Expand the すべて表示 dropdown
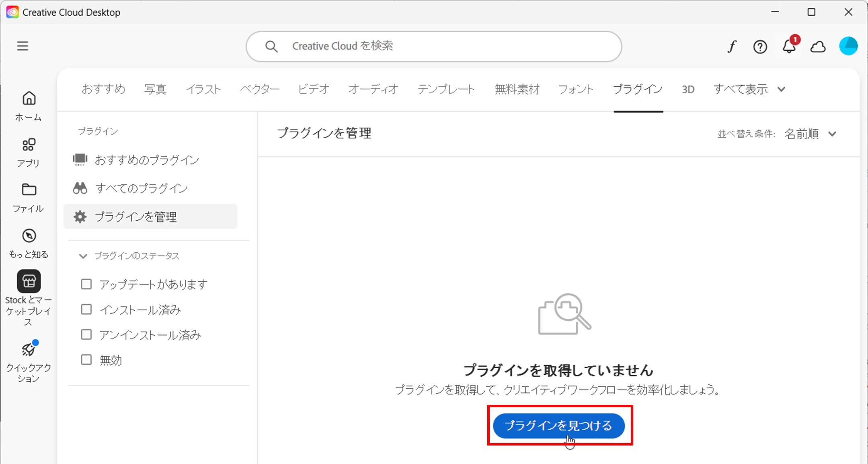Screen dimensions: 868x464 tap(749, 89)
